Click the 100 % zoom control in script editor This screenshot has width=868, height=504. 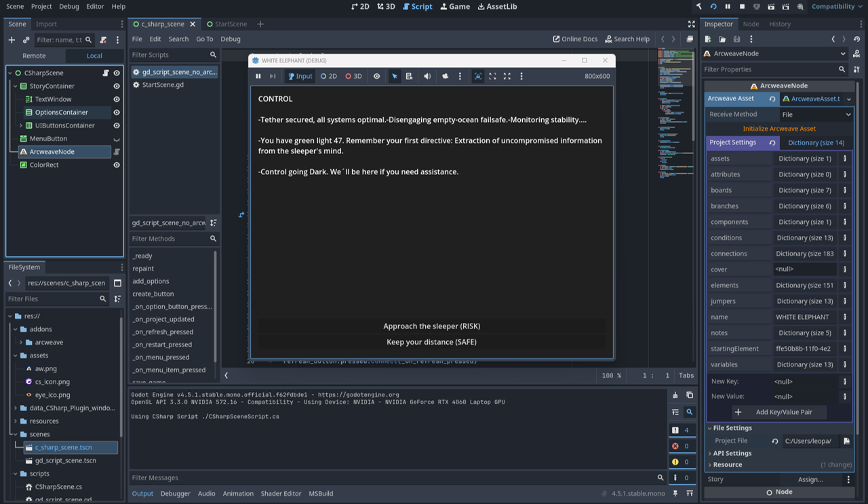(x=610, y=375)
